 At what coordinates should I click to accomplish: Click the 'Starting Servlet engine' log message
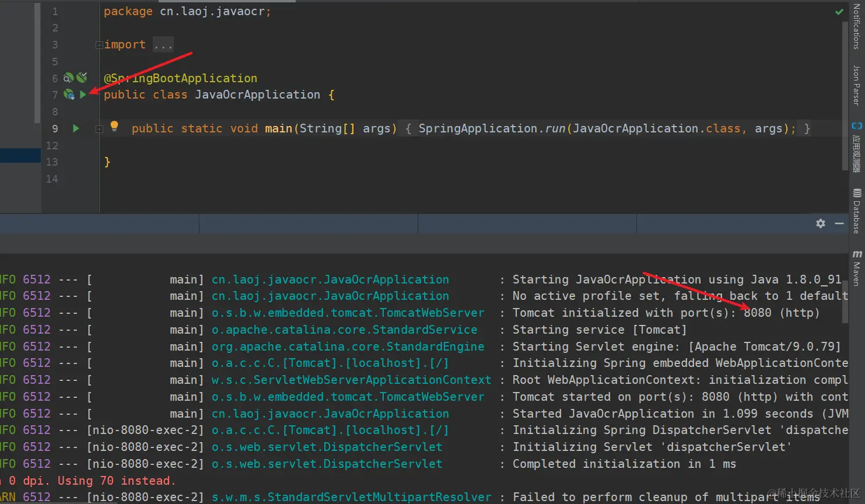click(677, 346)
